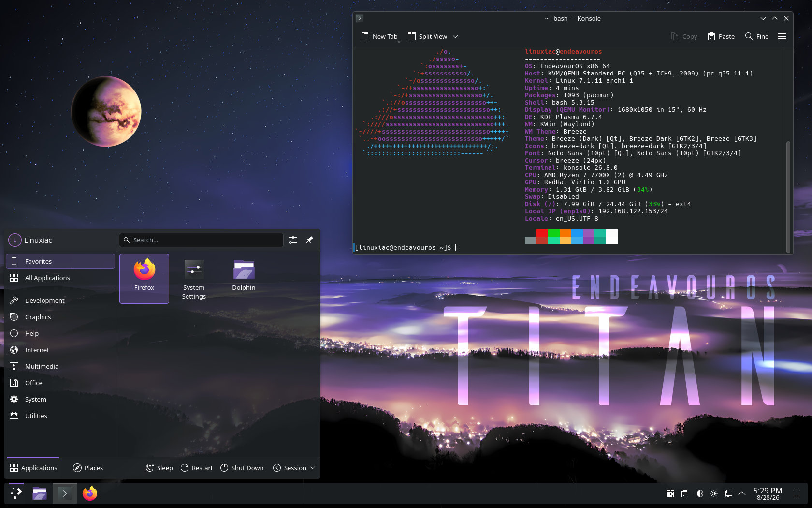
Task: Open the Konsole hamburger menu
Action: click(782, 36)
